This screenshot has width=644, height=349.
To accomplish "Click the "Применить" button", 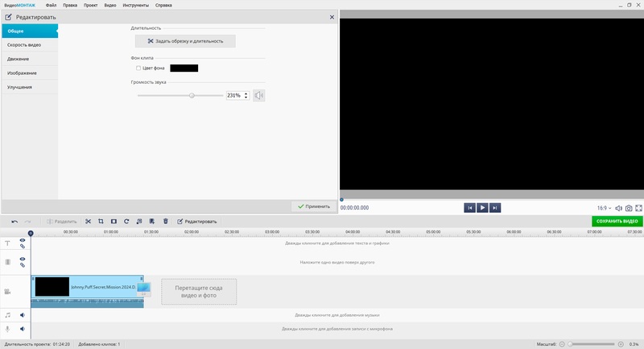I will coord(313,206).
